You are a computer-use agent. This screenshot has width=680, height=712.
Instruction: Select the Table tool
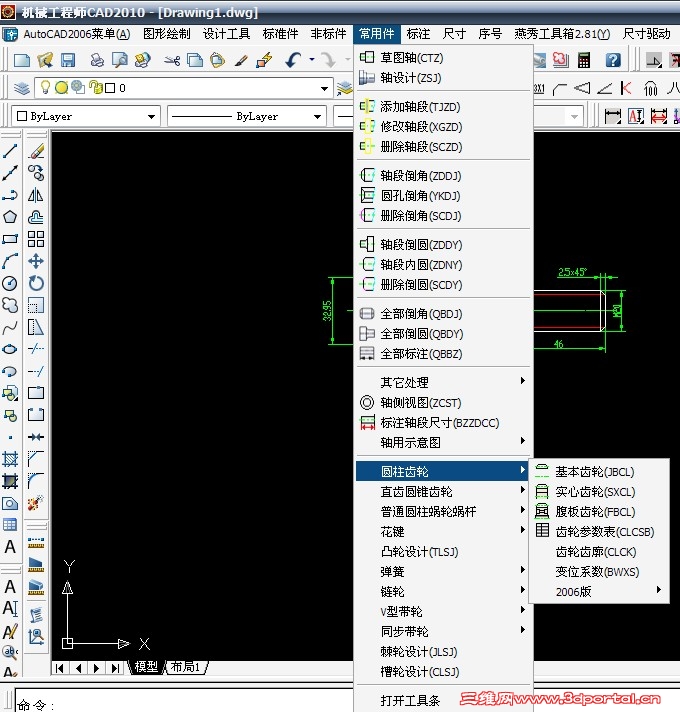(10, 525)
